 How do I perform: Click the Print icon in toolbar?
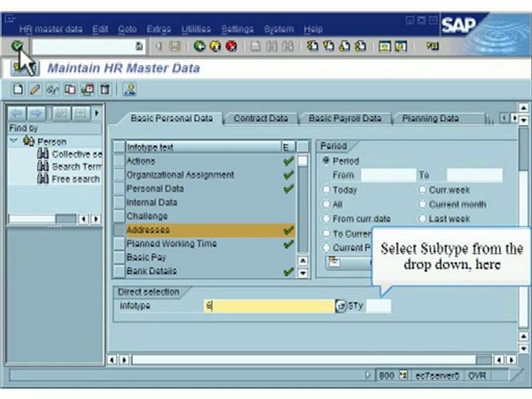(255, 46)
